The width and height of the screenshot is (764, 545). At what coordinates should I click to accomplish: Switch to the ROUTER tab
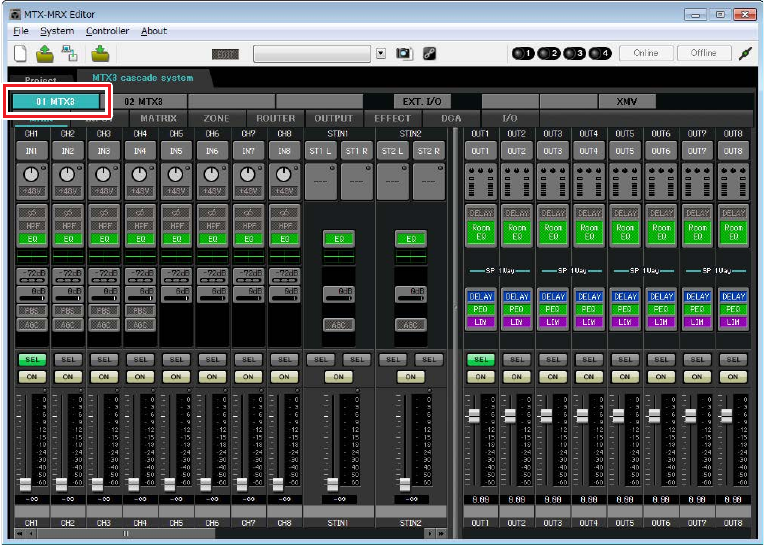pyautogui.click(x=276, y=118)
